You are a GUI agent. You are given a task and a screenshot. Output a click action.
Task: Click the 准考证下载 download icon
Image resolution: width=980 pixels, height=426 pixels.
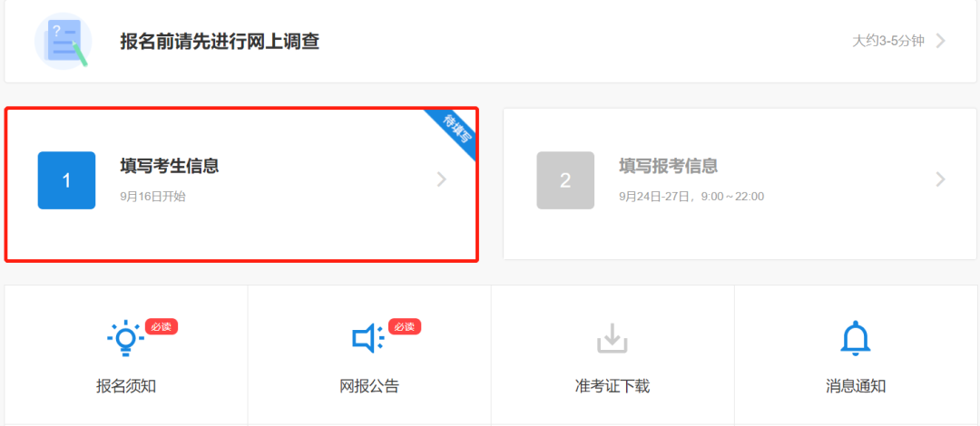pos(612,338)
